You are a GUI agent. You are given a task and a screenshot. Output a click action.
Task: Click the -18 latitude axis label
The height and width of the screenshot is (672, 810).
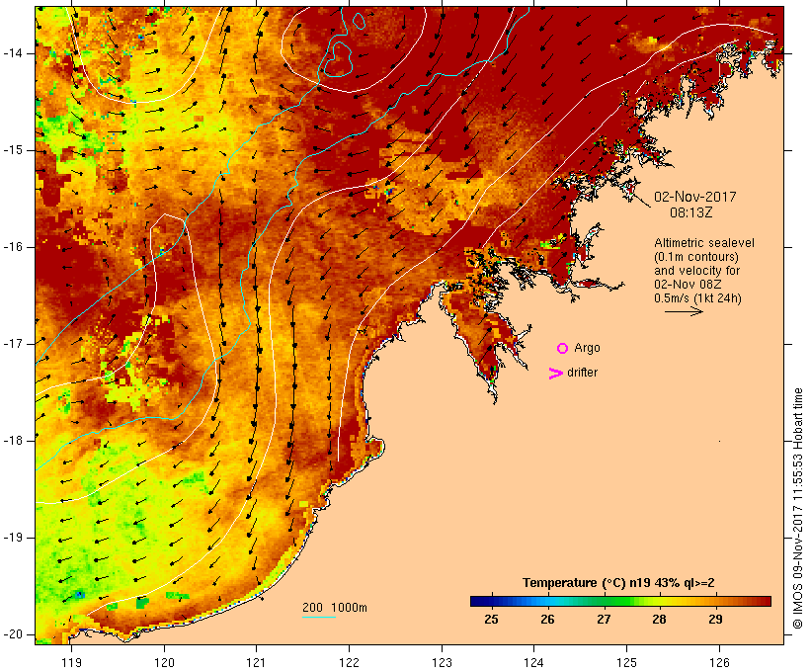pyautogui.click(x=12, y=441)
